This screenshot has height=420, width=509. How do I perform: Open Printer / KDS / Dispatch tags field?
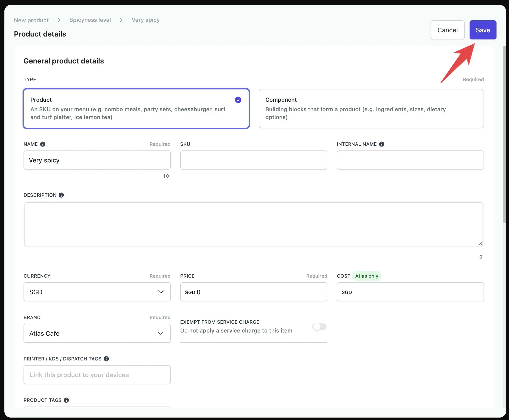click(x=97, y=375)
